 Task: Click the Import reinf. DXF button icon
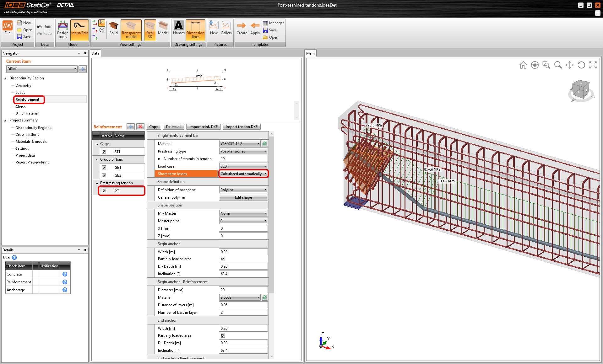pos(203,126)
